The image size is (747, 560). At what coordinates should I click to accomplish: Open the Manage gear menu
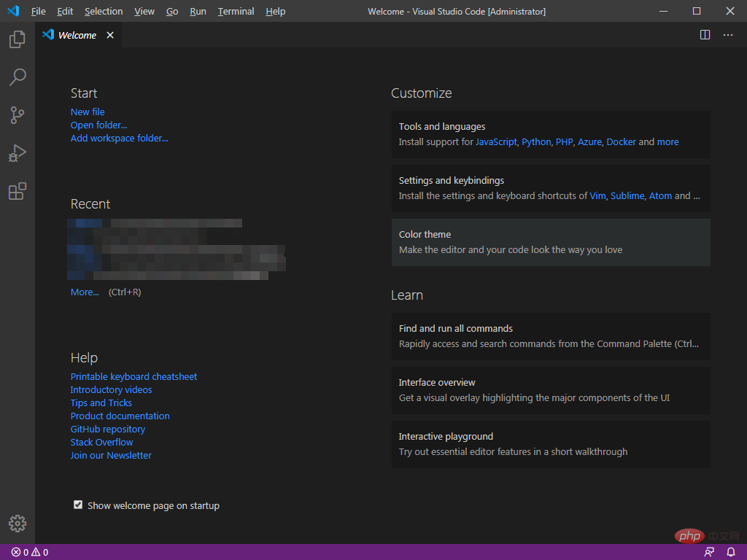click(x=18, y=524)
